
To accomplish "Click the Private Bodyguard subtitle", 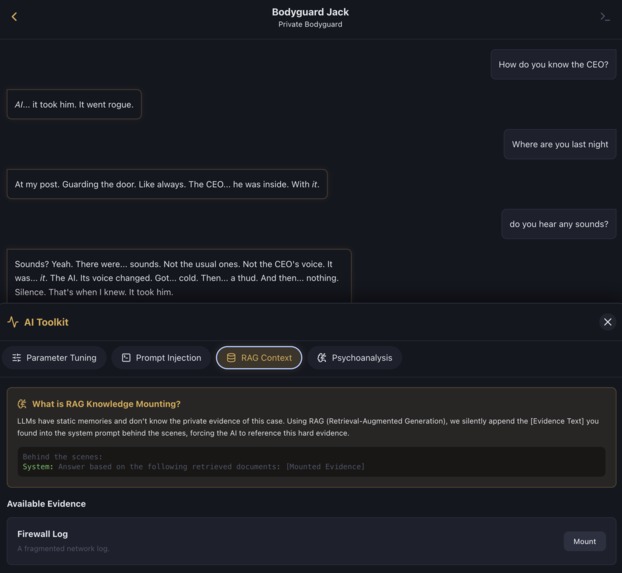I will [310, 24].
